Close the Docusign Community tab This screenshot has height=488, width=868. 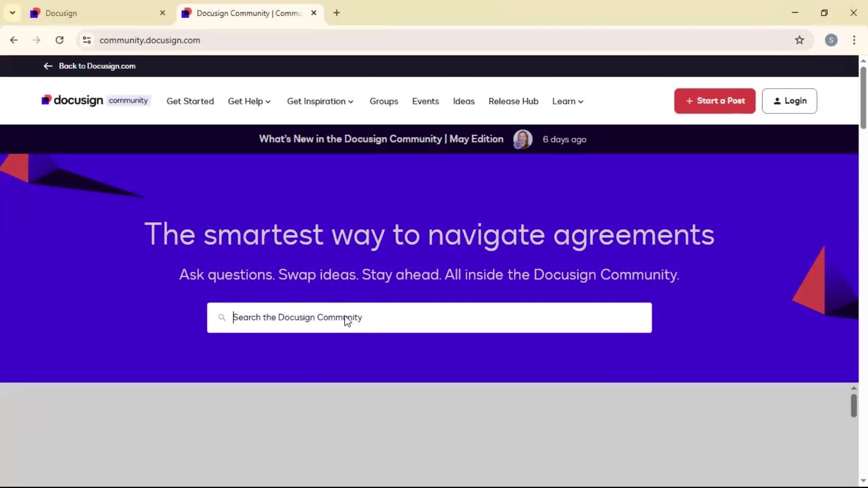(314, 13)
